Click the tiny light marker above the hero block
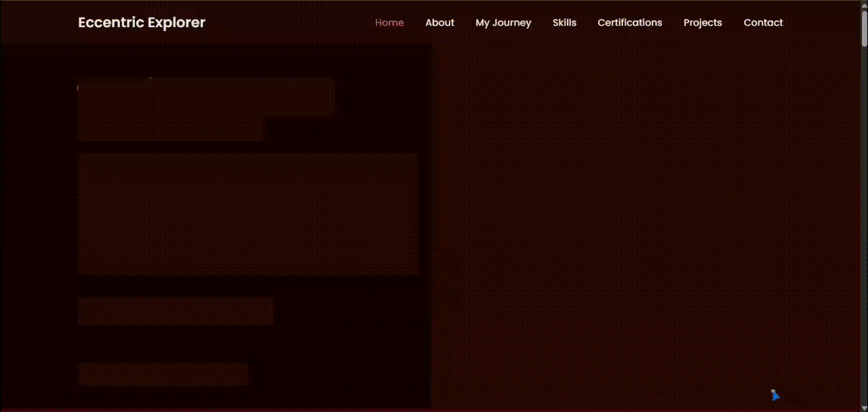 coord(151,79)
